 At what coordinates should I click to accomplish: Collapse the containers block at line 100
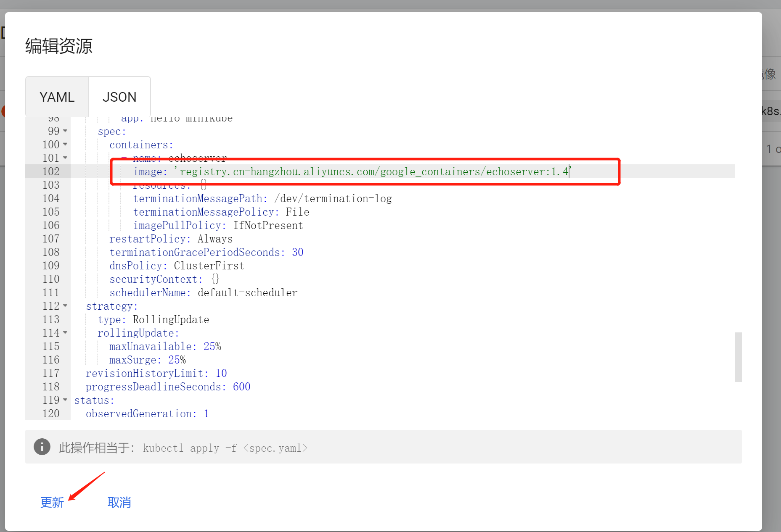pyautogui.click(x=65, y=144)
